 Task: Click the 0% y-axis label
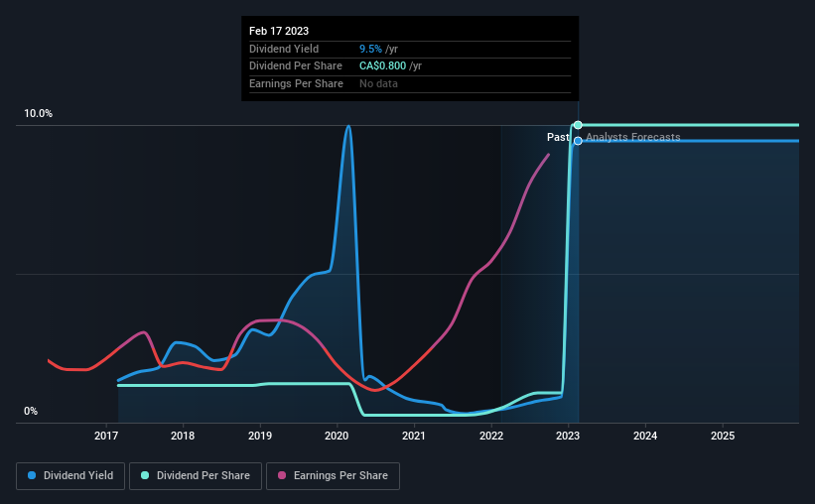(x=31, y=411)
